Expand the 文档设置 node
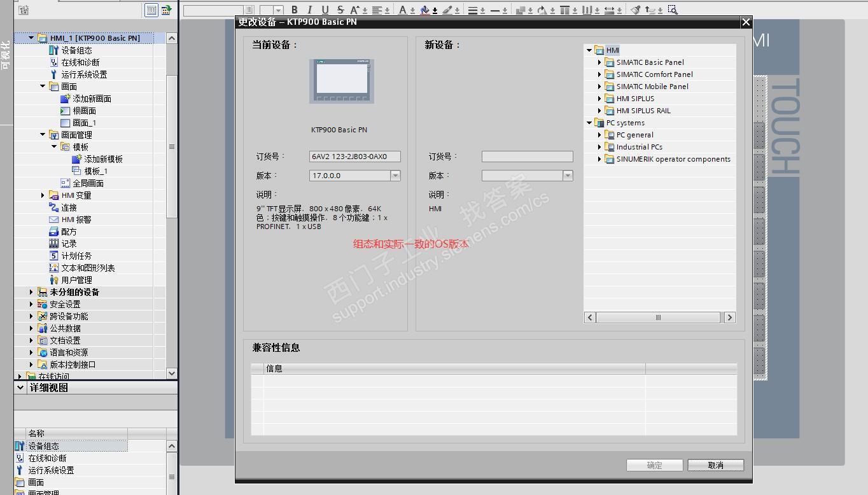Image resolution: width=868 pixels, height=495 pixels. tap(31, 340)
